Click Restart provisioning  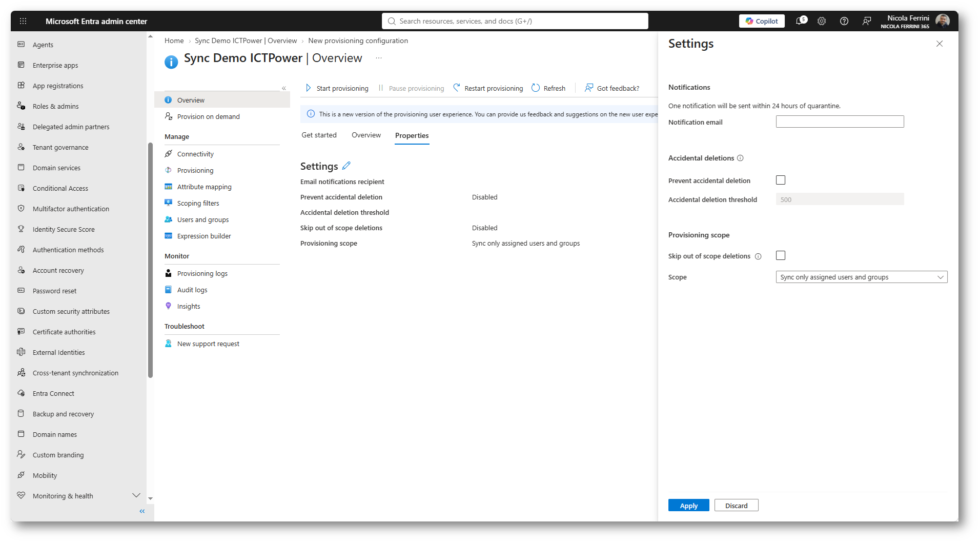pos(488,88)
